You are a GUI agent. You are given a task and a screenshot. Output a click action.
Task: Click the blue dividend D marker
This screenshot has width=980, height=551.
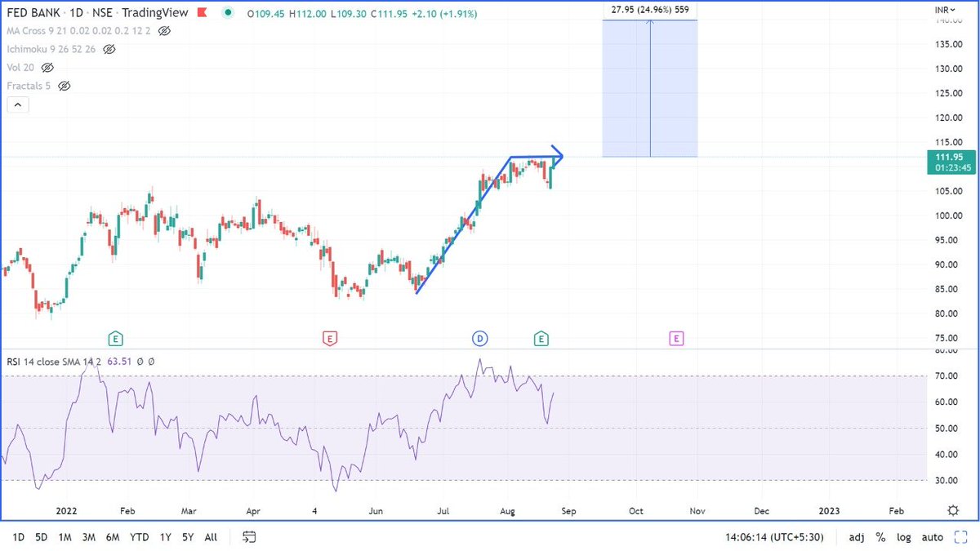pos(479,337)
